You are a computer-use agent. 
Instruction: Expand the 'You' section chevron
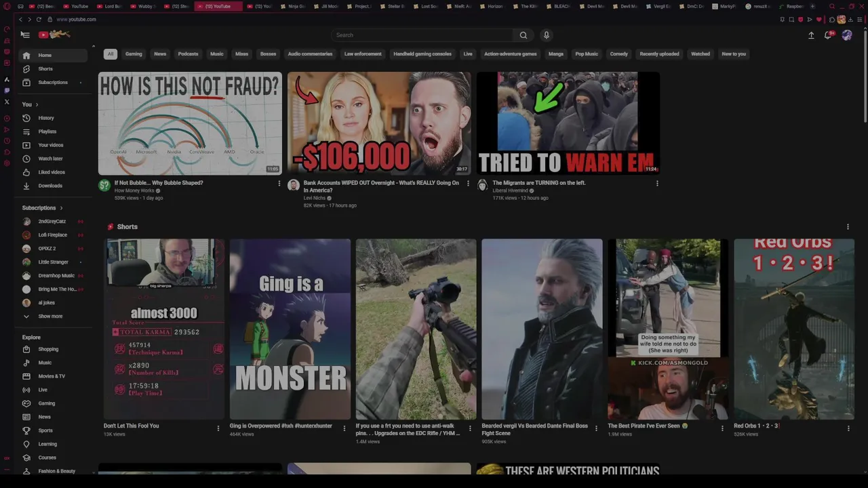point(37,104)
